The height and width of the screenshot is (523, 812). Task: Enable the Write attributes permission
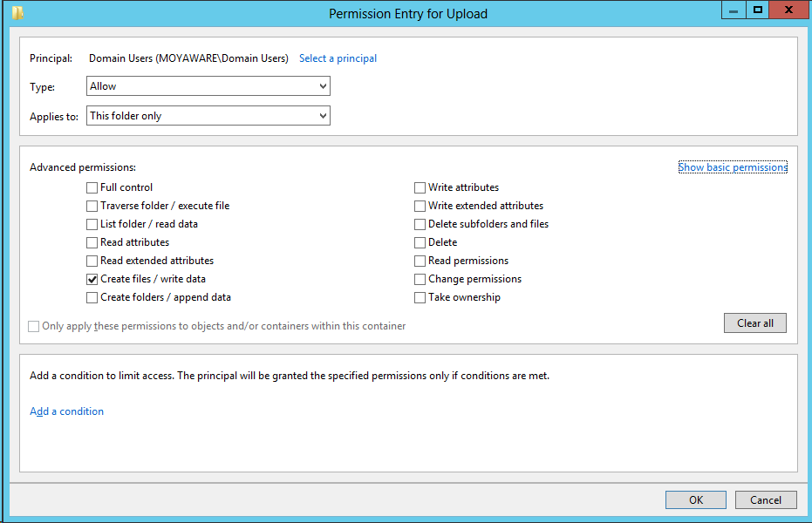click(420, 187)
